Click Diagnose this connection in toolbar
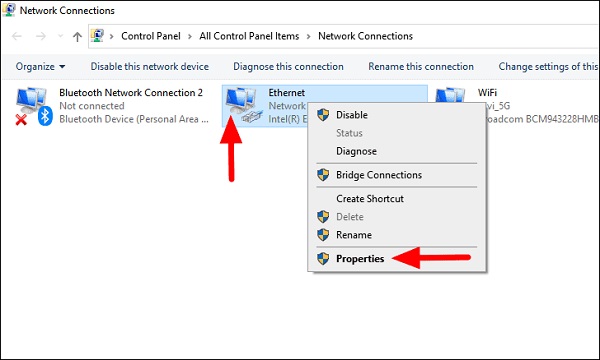This screenshot has height=360, width=600. [289, 67]
